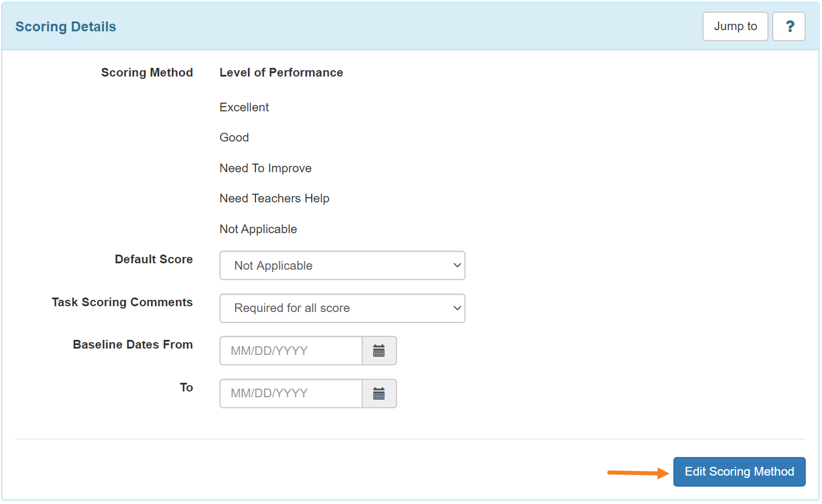Click the Need Teachers Help level text

tap(274, 198)
